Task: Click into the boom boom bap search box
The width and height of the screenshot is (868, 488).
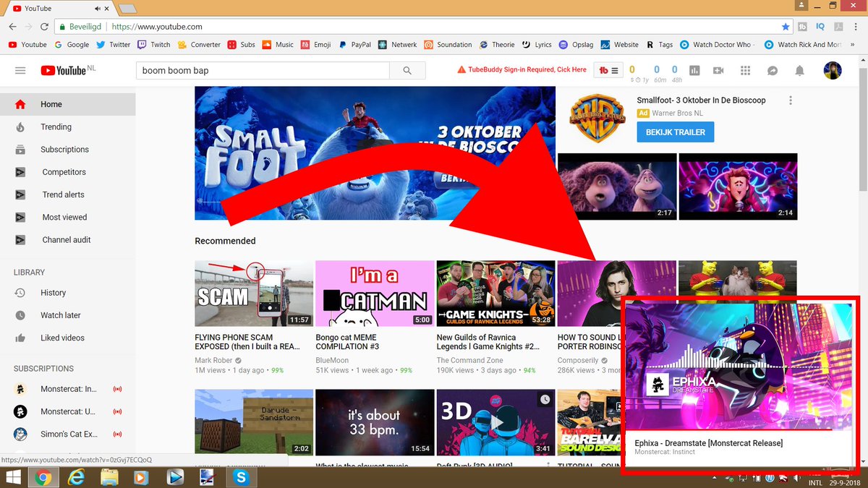Action: [263, 70]
